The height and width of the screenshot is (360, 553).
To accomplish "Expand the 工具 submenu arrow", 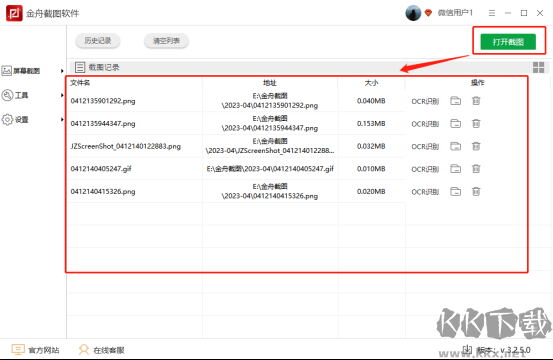I will pos(62,95).
